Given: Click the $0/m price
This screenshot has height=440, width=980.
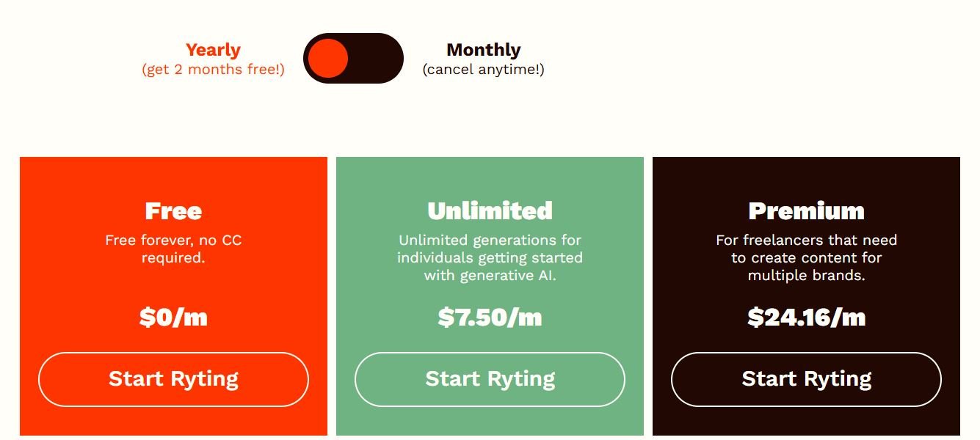Looking at the screenshot, I should click(173, 317).
